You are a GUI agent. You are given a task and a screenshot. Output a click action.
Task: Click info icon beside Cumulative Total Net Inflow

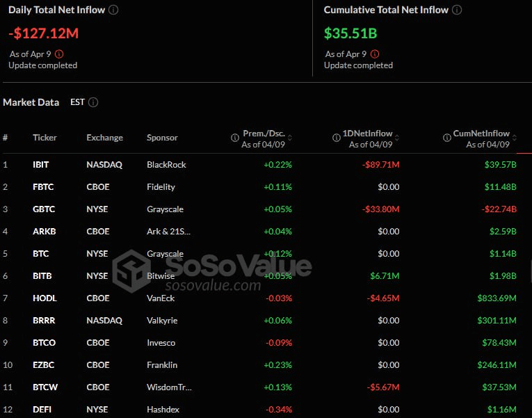click(456, 10)
